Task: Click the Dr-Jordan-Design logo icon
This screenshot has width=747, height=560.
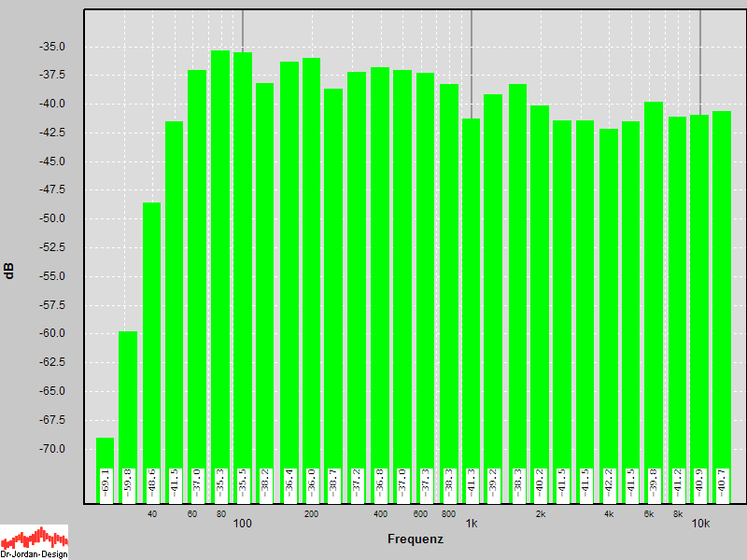Action: click(x=35, y=541)
